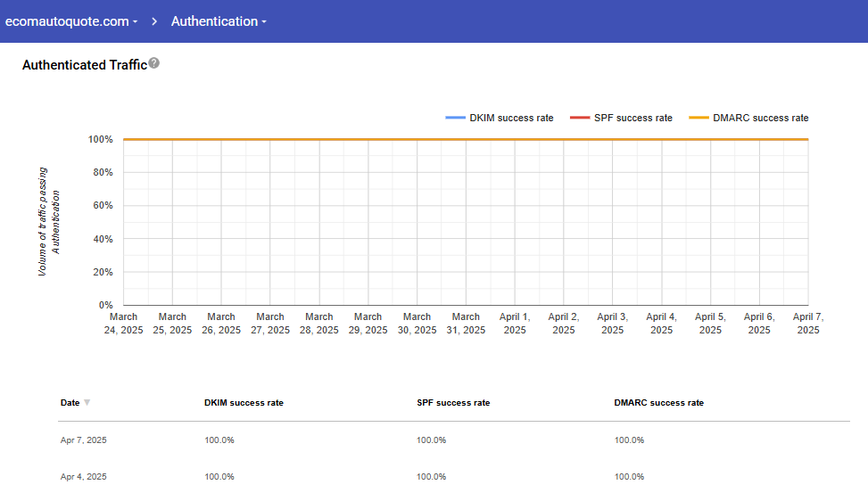868x493 pixels.
Task: Click the breadcrumb chevron separator arrow
Action: tap(154, 21)
